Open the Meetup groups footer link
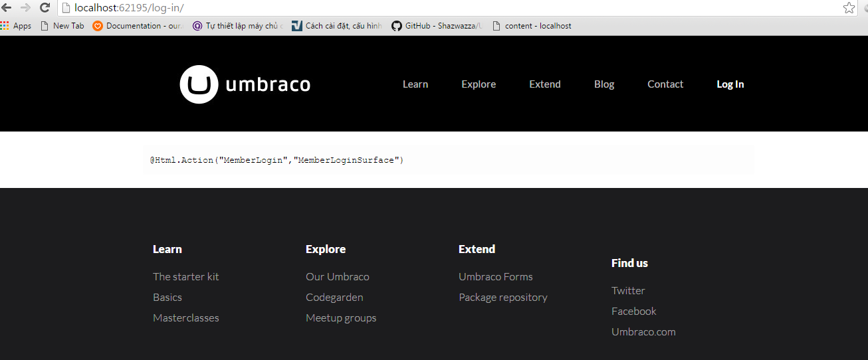The image size is (868, 360). tap(341, 317)
